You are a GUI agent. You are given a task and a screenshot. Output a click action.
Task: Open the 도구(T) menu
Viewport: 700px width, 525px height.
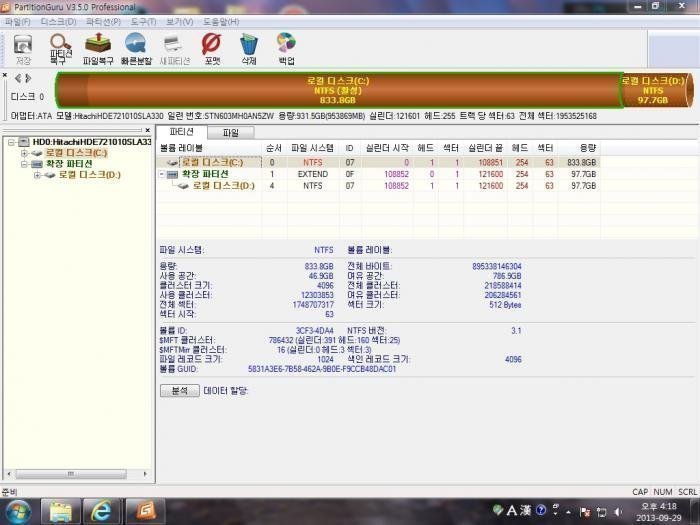(143, 21)
